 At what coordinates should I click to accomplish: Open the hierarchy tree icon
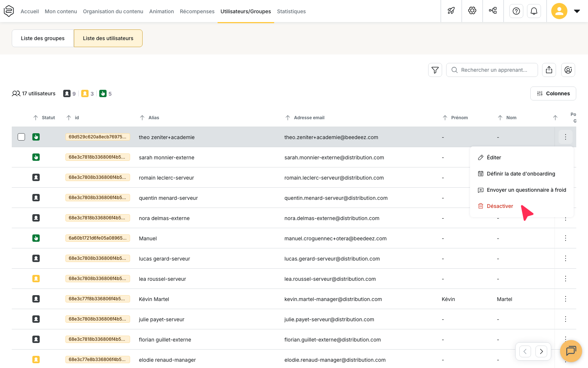pyautogui.click(x=493, y=11)
